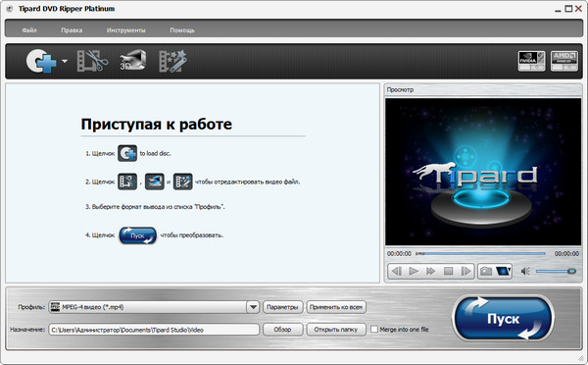Click the Назначение path input field

point(154,330)
